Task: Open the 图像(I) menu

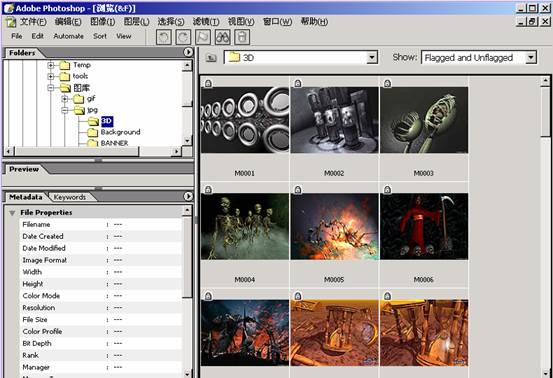Action: tap(103, 22)
